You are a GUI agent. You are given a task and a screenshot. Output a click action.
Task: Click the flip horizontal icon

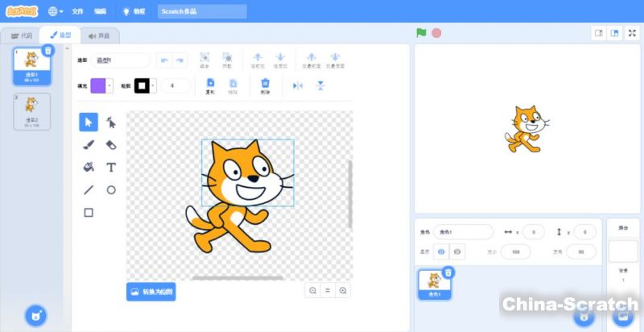pos(297,85)
